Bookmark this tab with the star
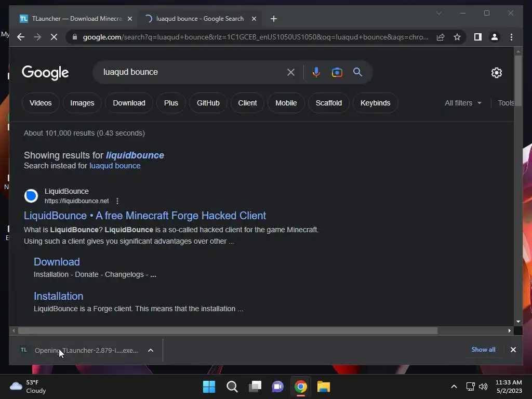This screenshot has height=399, width=532. pos(457,37)
